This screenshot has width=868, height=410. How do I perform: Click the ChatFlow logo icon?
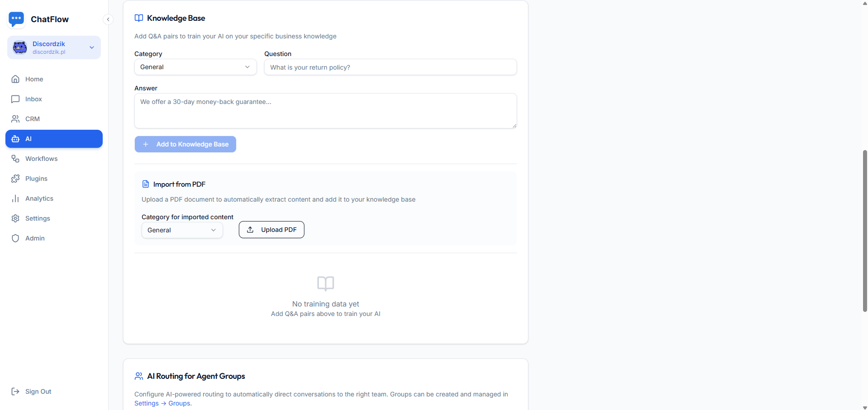[x=16, y=19]
